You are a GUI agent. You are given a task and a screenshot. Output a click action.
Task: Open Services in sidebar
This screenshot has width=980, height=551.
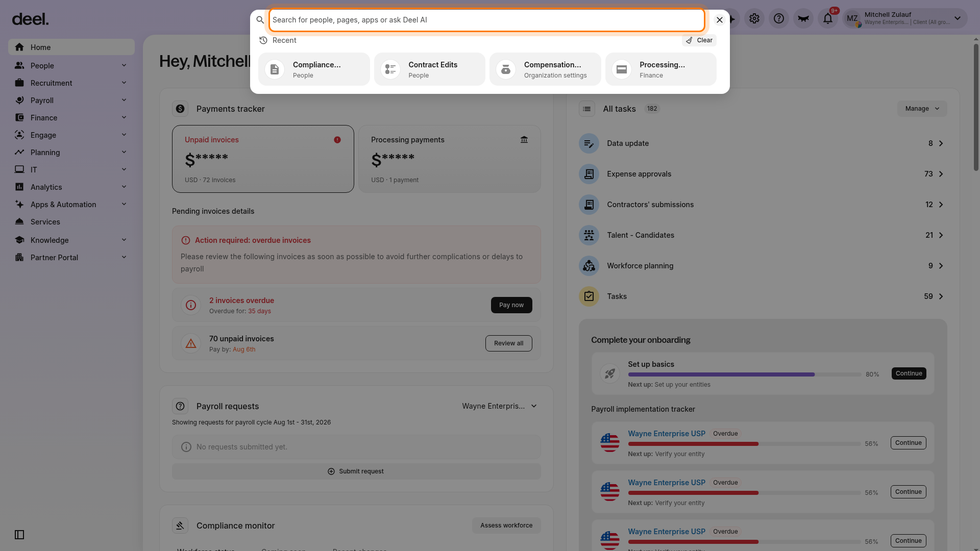tap(71, 222)
